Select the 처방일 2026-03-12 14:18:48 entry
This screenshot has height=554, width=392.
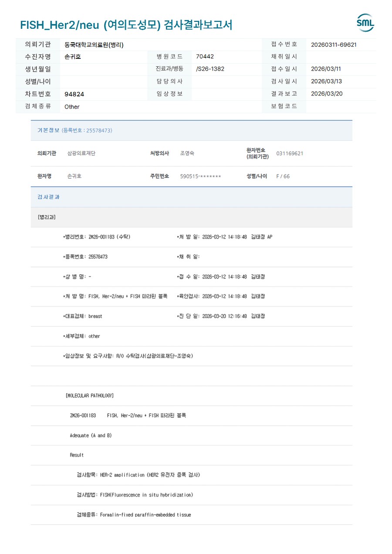pyautogui.click(x=224, y=237)
